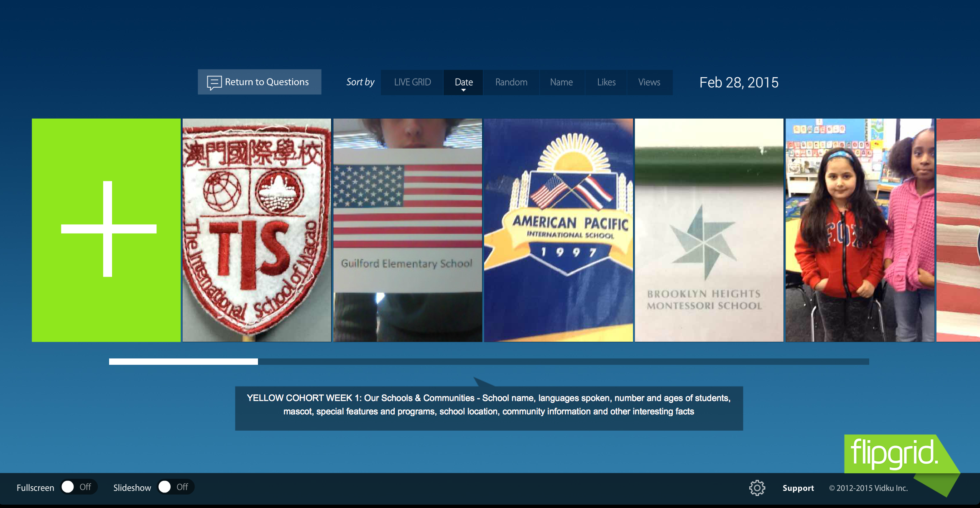Open the video with two girls
Image resolution: width=980 pixels, height=508 pixels.
pyautogui.click(x=860, y=230)
